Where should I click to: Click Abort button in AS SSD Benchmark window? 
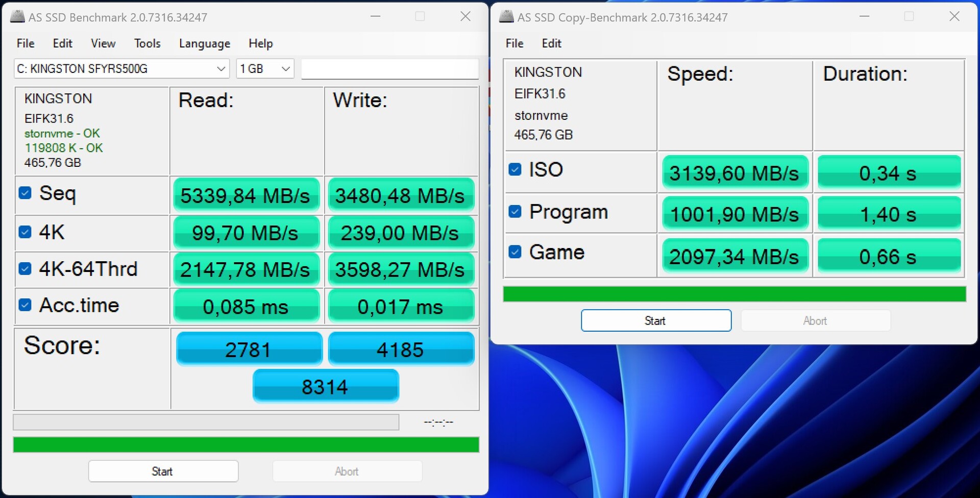347,471
